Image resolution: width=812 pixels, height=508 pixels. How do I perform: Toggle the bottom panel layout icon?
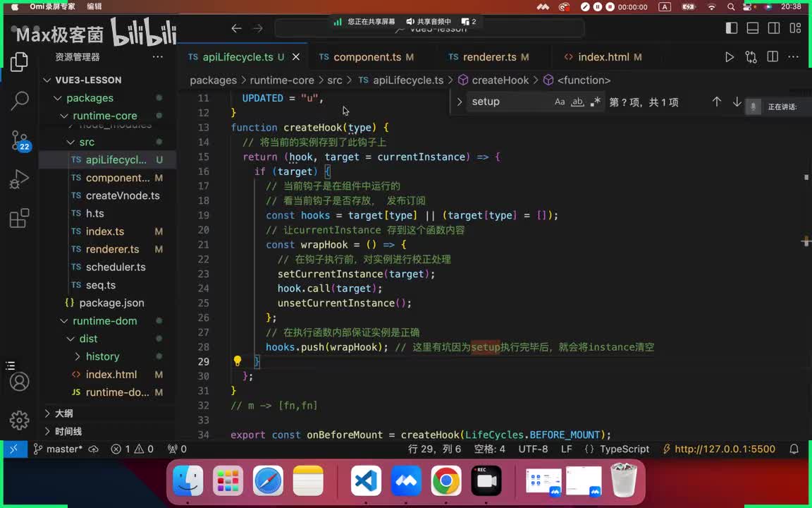[753, 28]
